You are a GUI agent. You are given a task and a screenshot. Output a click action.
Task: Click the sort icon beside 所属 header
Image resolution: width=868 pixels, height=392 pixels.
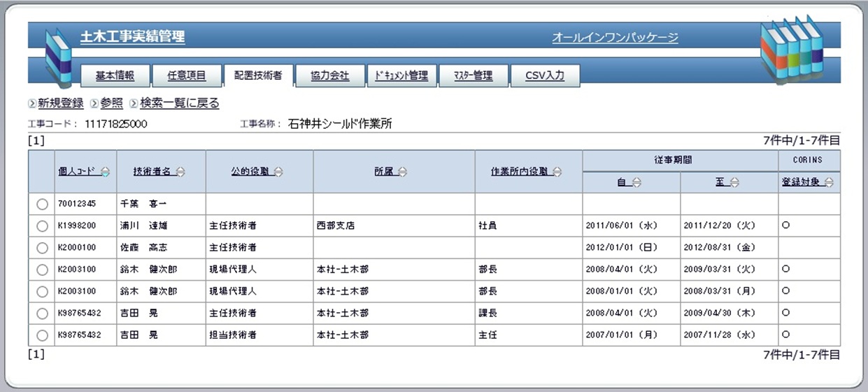[402, 172]
